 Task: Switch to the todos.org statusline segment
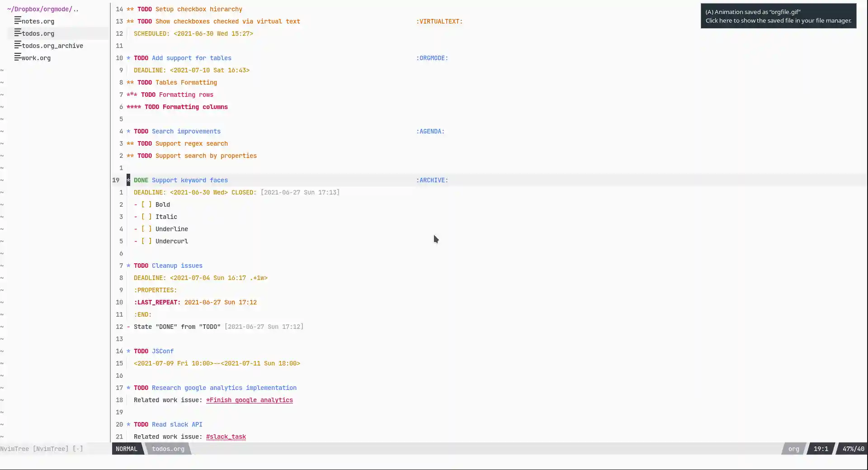168,449
